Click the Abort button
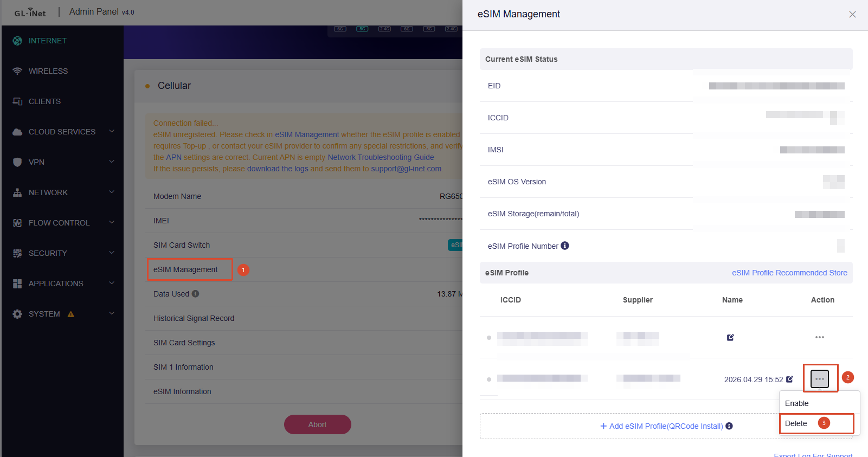The image size is (868, 457). (318, 424)
